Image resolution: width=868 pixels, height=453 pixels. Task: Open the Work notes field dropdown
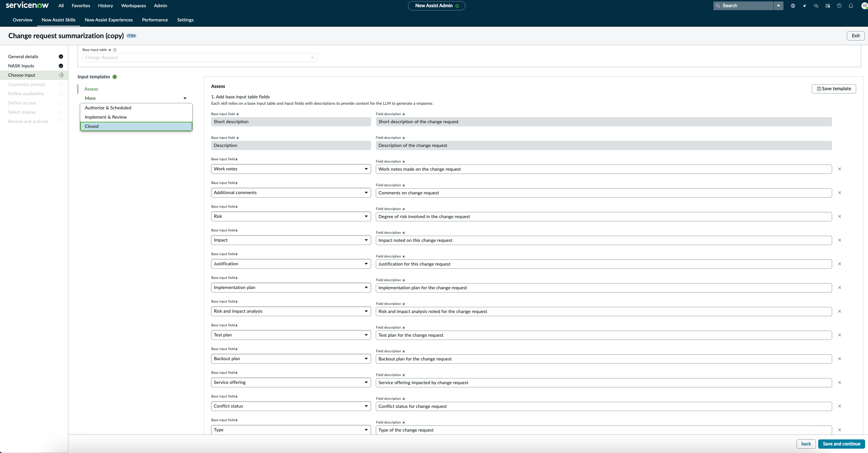(x=291, y=169)
